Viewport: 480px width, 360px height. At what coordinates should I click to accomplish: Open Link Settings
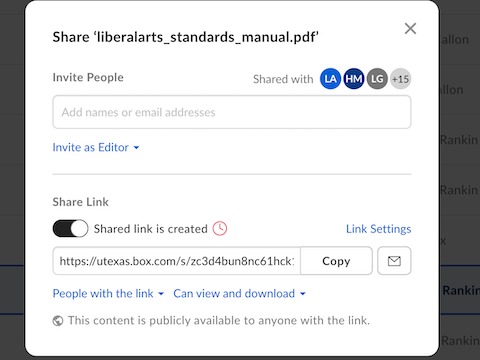click(x=378, y=229)
